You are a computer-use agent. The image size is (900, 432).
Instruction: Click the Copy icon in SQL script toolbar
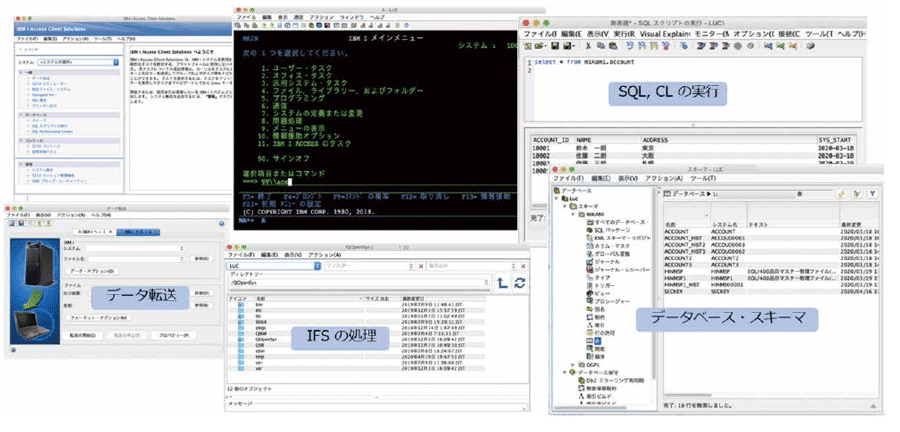600,46
